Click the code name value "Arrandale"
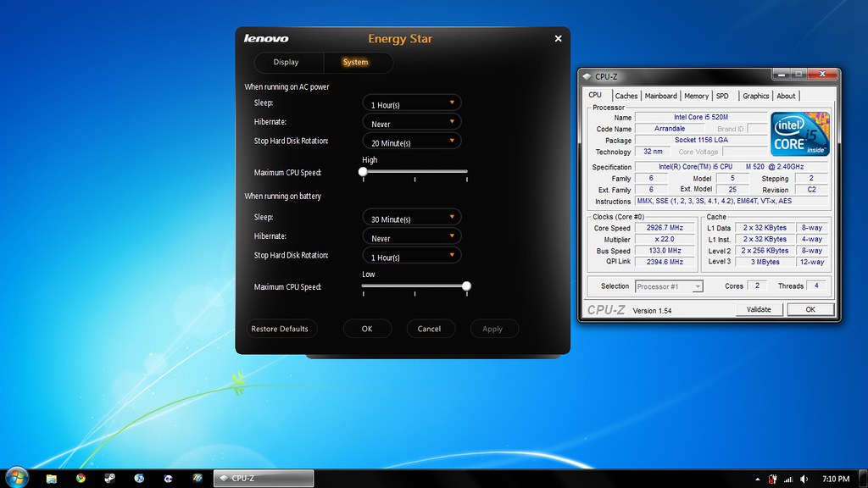868x488 pixels. [x=670, y=129]
